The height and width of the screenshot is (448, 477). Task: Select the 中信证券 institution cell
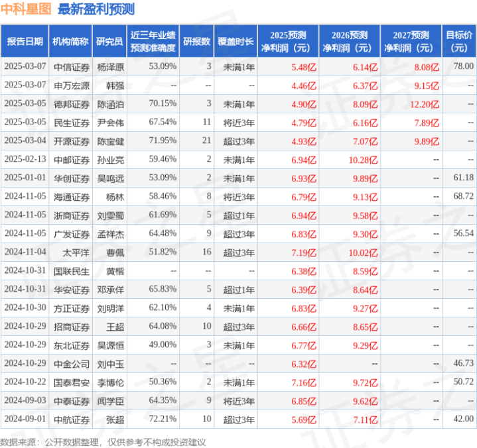pos(72,67)
